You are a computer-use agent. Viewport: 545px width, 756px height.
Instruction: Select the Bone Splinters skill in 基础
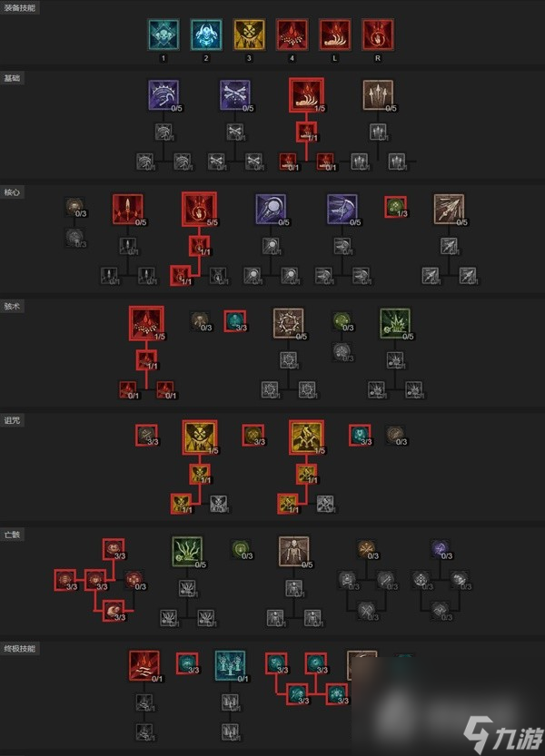(x=378, y=95)
